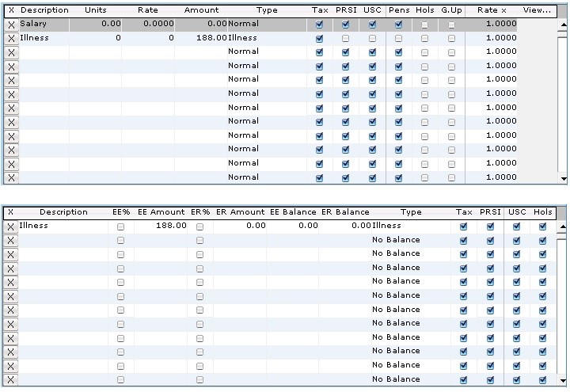Open the Type field of the Illness deduction
The height and width of the screenshot is (392, 570).
point(410,226)
